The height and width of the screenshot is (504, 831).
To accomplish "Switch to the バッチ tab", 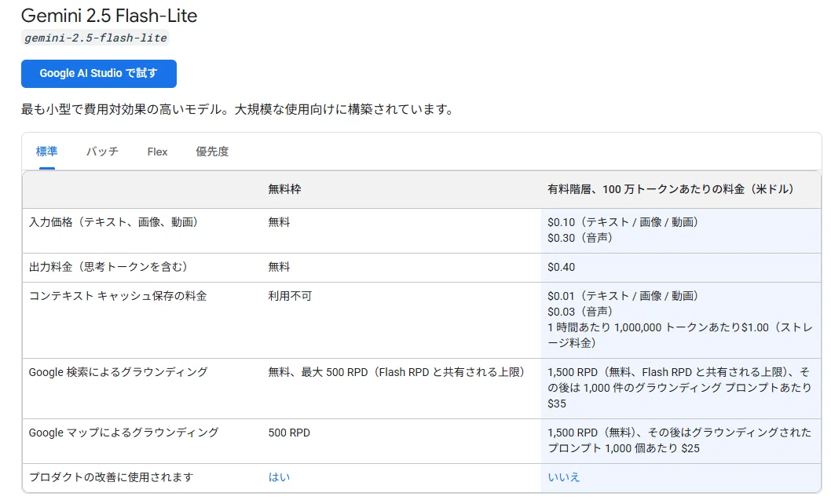I will click(x=102, y=152).
